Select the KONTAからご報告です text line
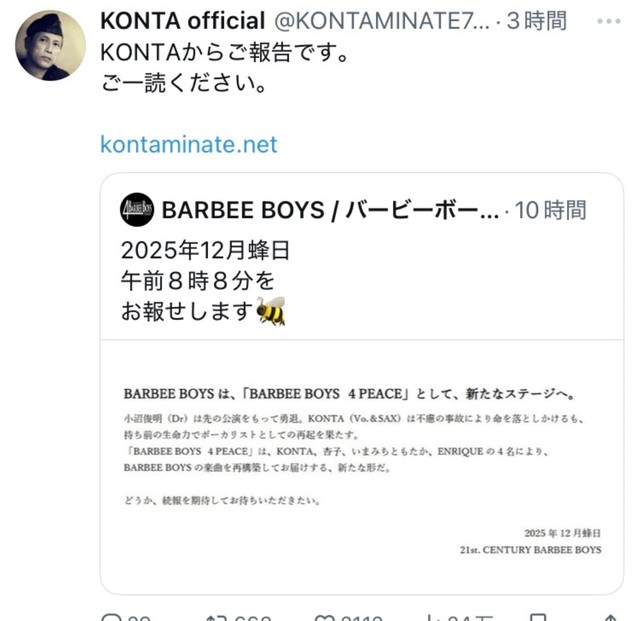 click(225, 52)
